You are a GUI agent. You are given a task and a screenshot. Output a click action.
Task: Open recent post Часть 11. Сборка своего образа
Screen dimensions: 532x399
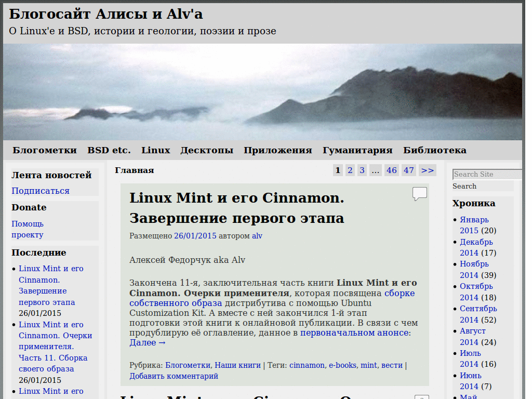coord(55,347)
